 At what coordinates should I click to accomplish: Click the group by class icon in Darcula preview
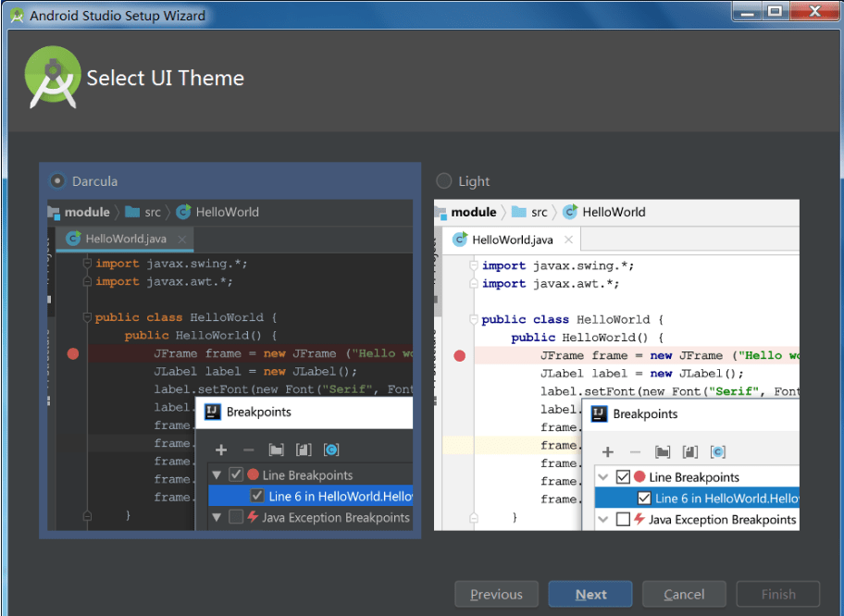[331, 450]
